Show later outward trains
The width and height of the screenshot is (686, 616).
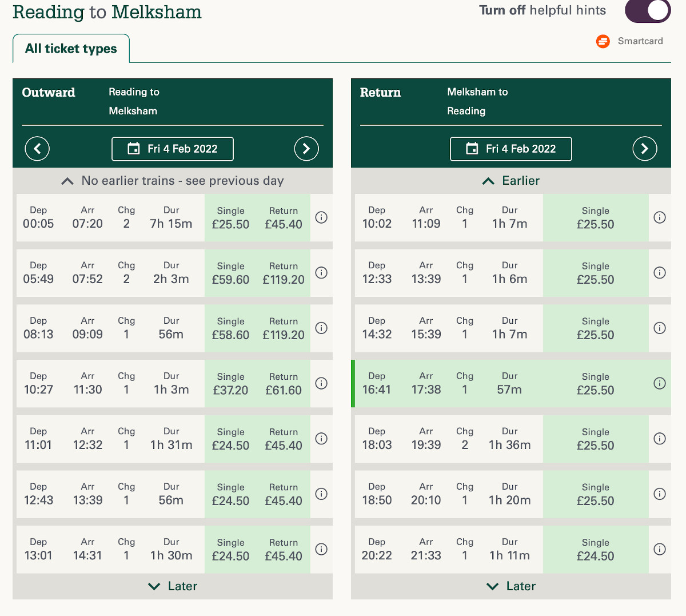click(173, 586)
